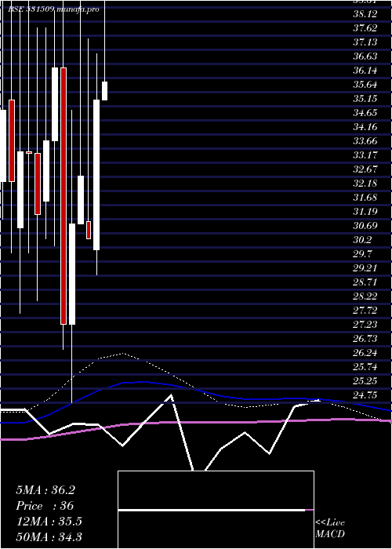Click the <<Live MACD label

(x=330, y=528)
